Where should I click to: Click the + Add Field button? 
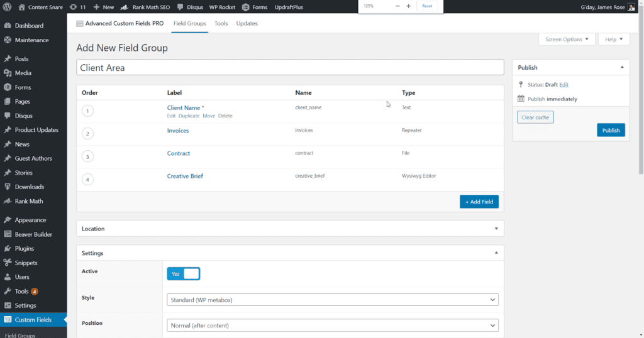pos(479,202)
